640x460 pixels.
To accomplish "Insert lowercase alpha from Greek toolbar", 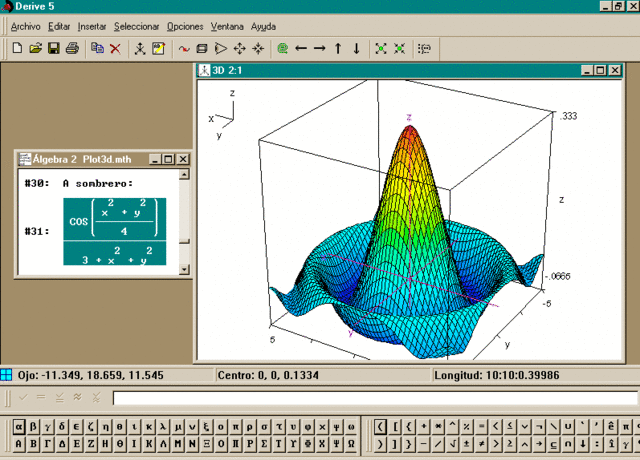I will (18, 427).
